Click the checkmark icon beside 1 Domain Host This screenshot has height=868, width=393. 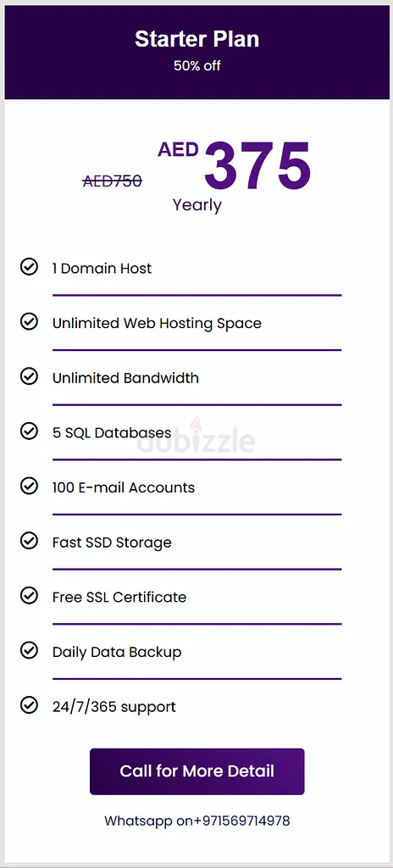[x=28, y=267]
